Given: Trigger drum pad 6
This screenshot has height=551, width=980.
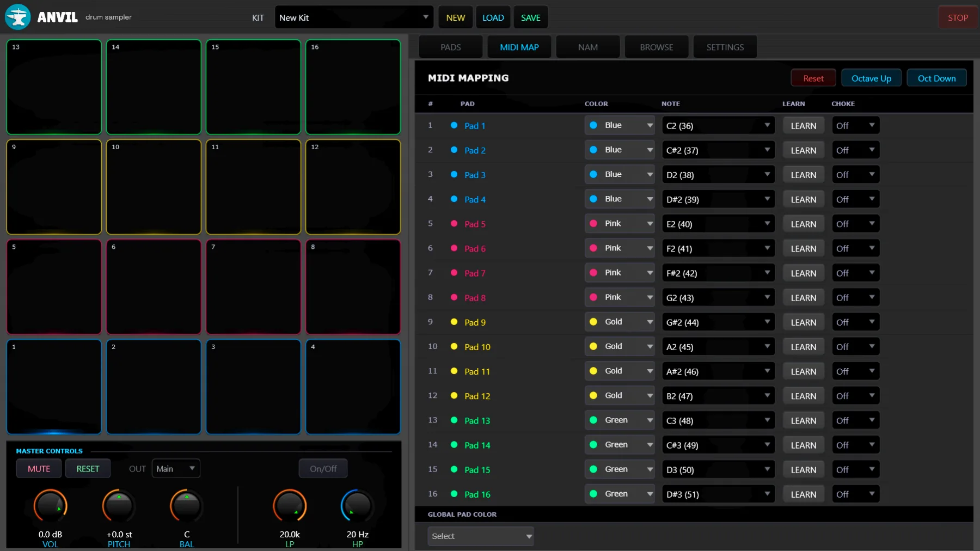Looking at the screenshot, I should point(154,287).
